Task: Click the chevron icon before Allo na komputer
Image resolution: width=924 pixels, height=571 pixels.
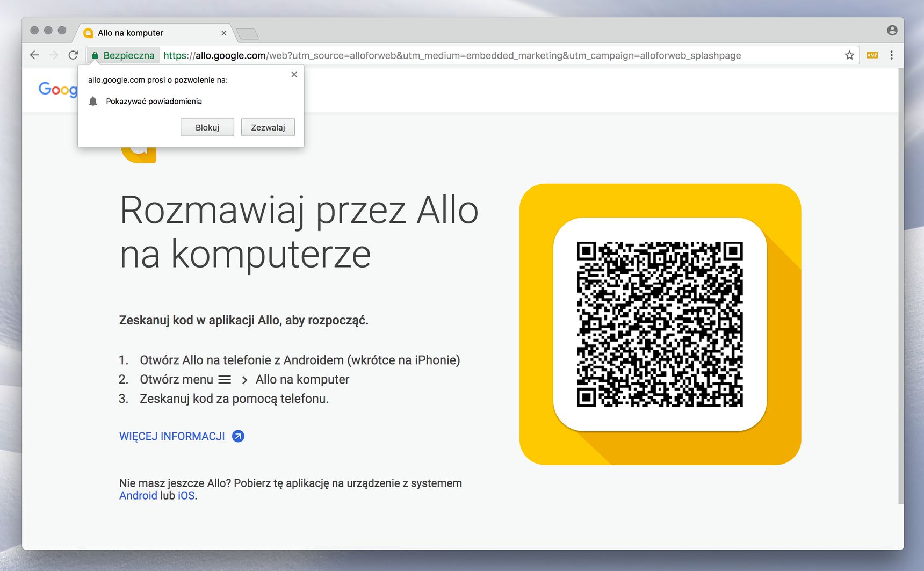Action: [244, 380]
